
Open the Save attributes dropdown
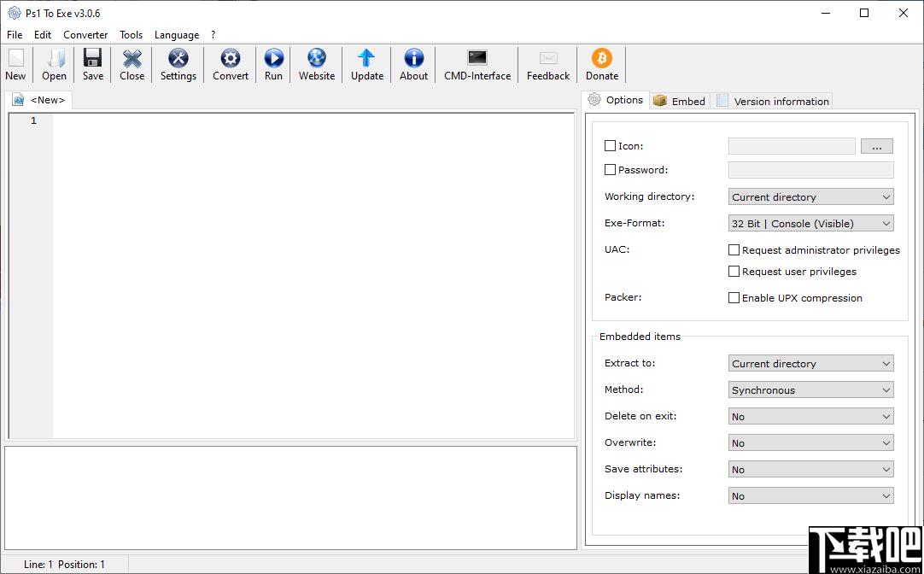pyautogui.click(x=811, y=470)
